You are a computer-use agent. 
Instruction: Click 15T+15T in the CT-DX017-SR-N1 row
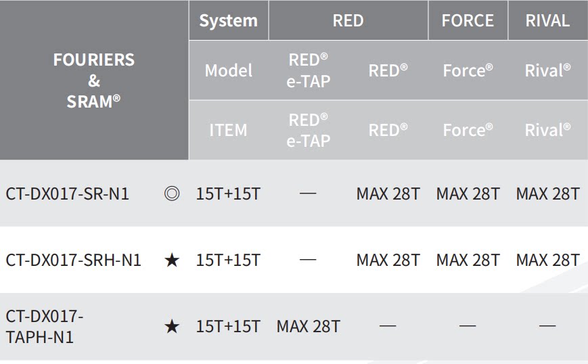[228, 194]
